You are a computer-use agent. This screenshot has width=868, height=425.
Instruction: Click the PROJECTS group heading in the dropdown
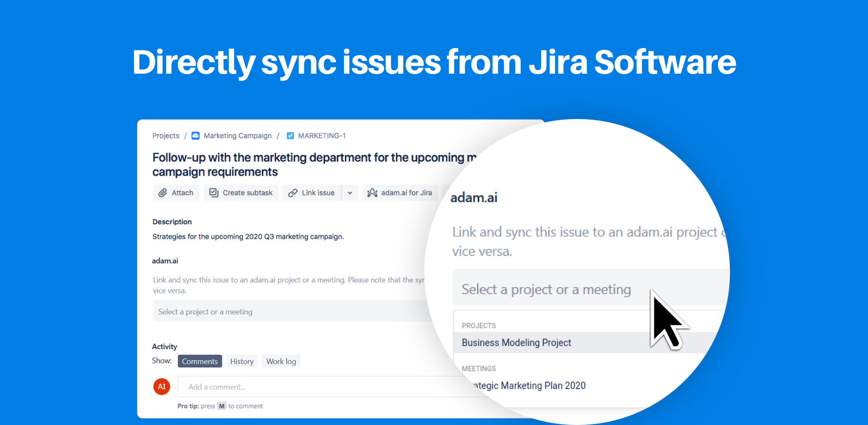coord(479,326)
